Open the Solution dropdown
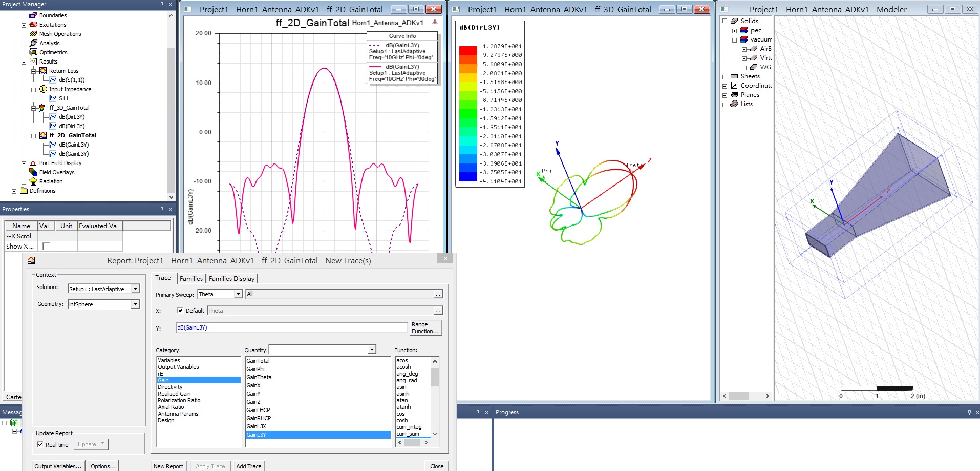Screen dimensions: 980x471 click(x=135, y=289)
